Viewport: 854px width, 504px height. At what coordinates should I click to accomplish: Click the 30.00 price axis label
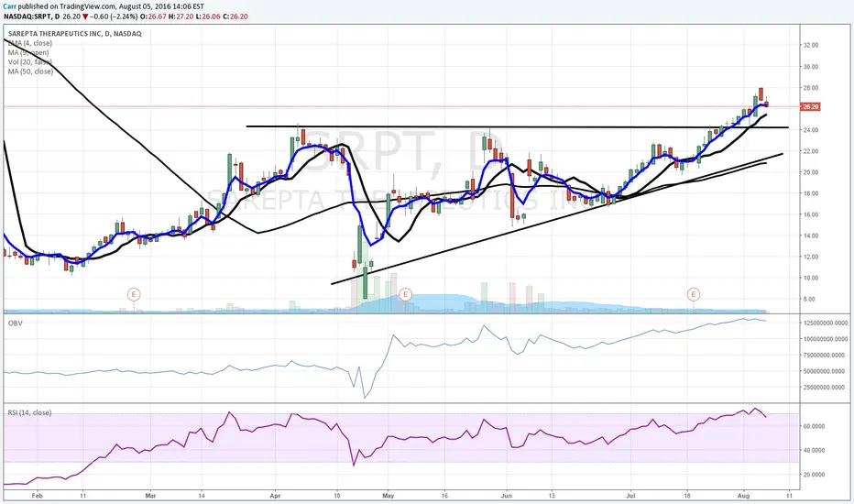coord(811,67)
